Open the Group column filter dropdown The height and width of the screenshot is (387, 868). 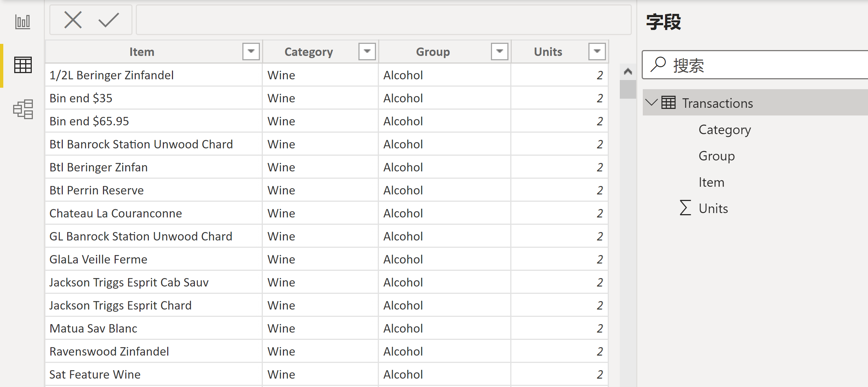click(500, 52)
